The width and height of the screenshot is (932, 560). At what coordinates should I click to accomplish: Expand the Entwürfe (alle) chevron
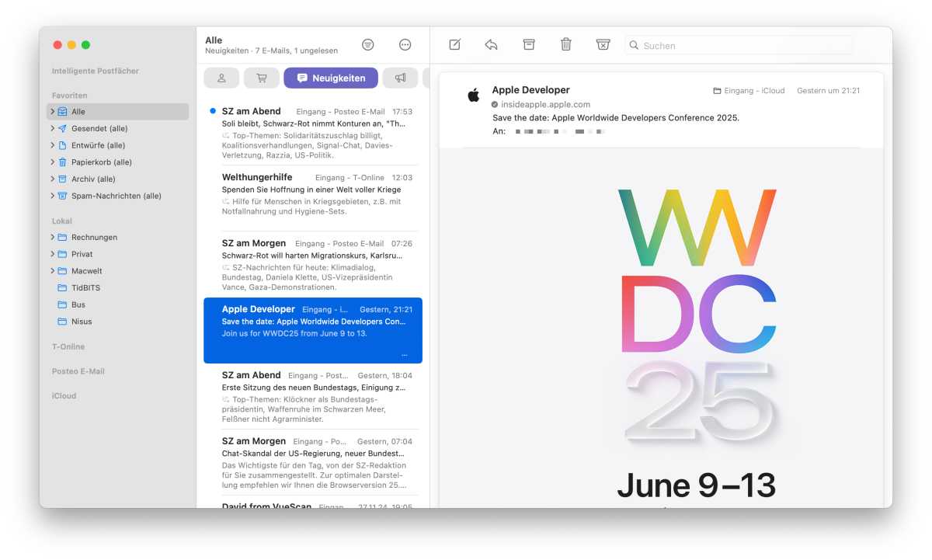(x=52, y=145)
